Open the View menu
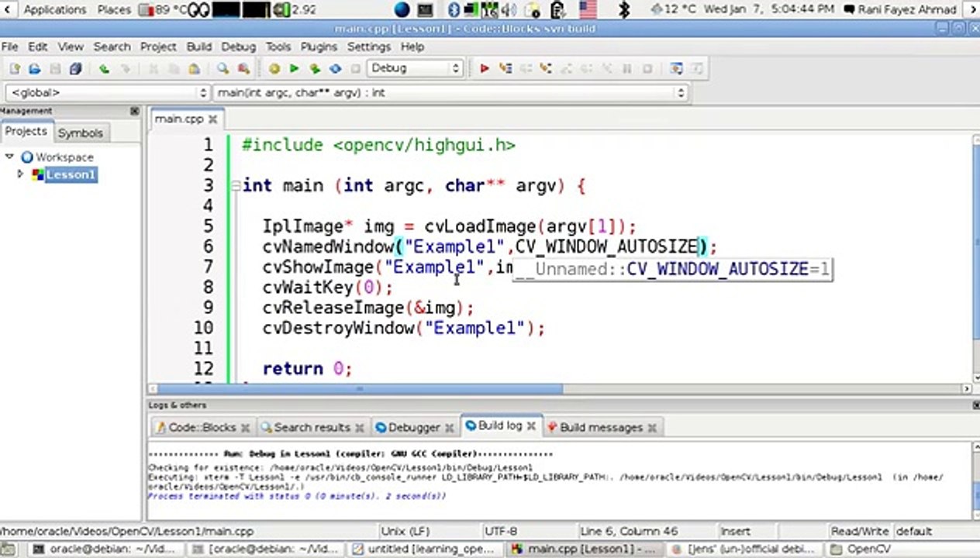The height and width of the screenshot is (558, 980). 71,46
